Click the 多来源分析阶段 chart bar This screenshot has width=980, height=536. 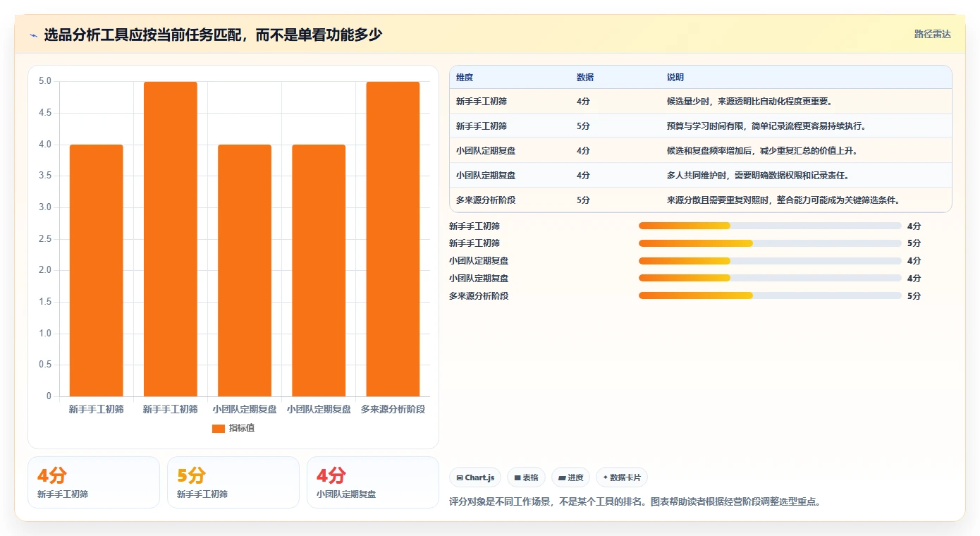[x=393, y=239]
